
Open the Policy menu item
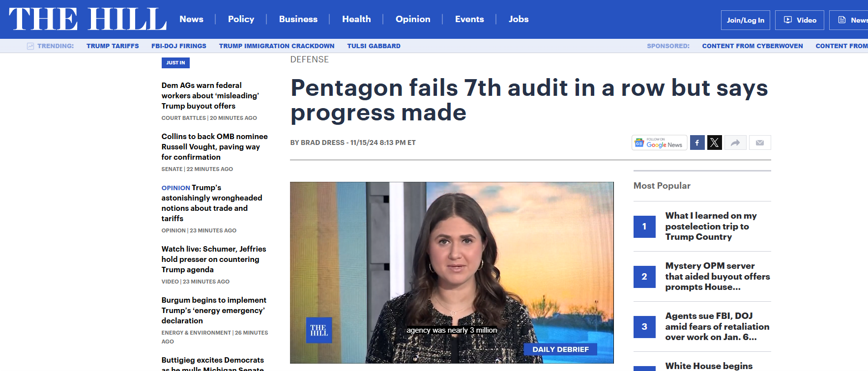(241, 19)
